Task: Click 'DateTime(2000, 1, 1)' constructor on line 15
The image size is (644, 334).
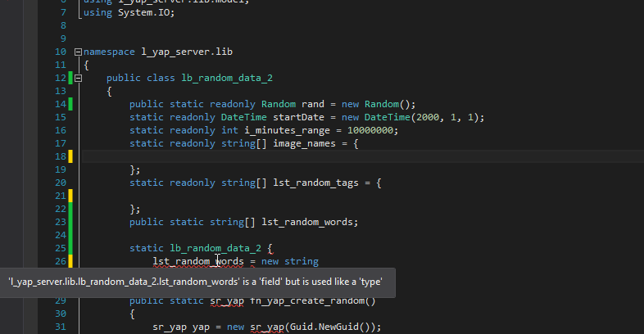Action: click(422, 117)
